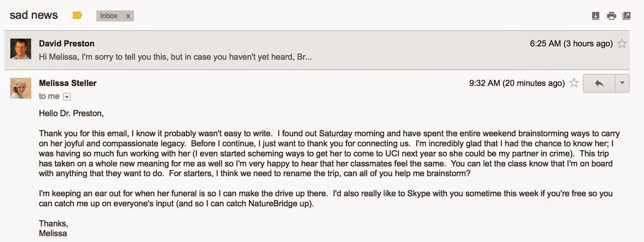The height and width of the screenshot is (242, 644).
Task: Show details dropdown next to 'to me'
Action: point(67,97)
